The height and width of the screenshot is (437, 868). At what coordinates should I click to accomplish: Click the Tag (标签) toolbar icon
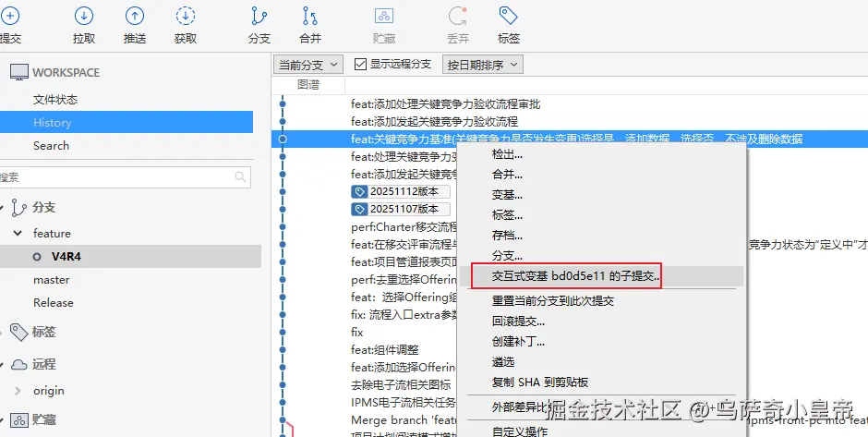(508, 16)
